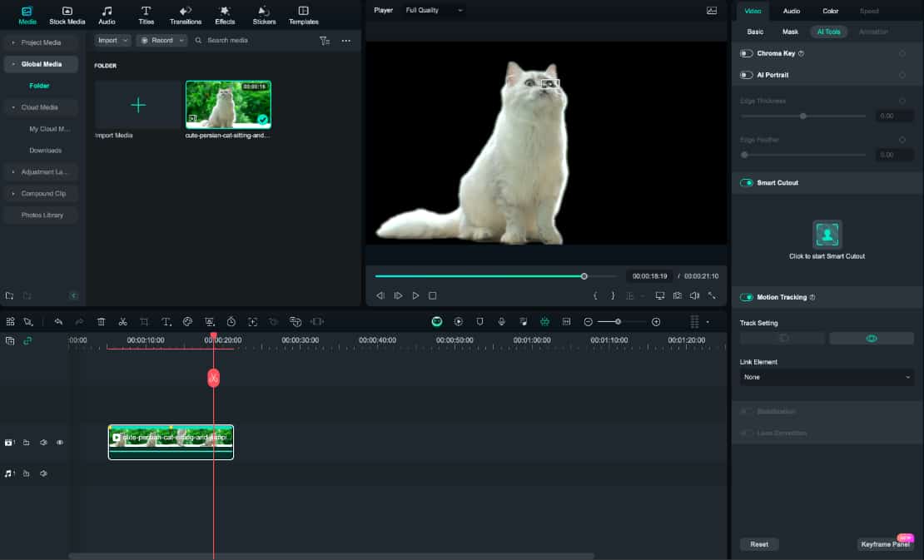
Task: Select the Split scissors tool
Action: tap(122, 321)
